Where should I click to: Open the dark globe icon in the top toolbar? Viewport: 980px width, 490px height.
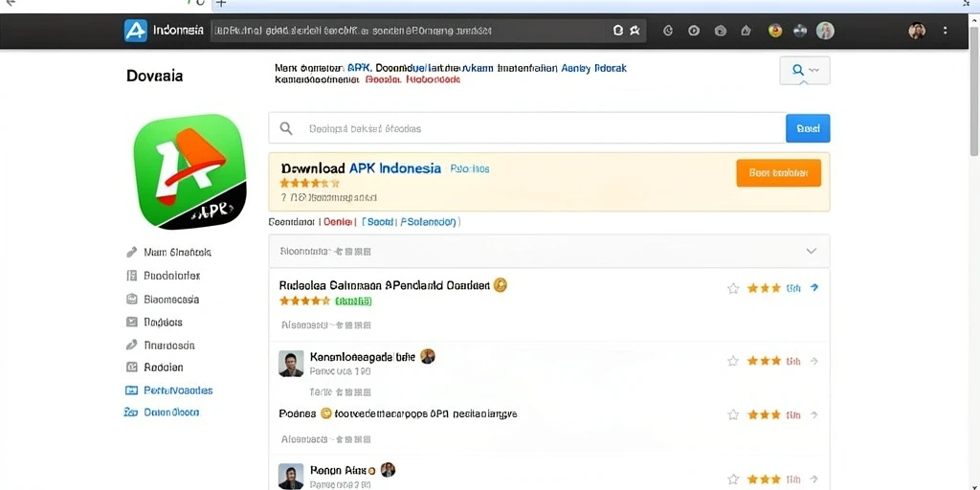tap(800, 30)
